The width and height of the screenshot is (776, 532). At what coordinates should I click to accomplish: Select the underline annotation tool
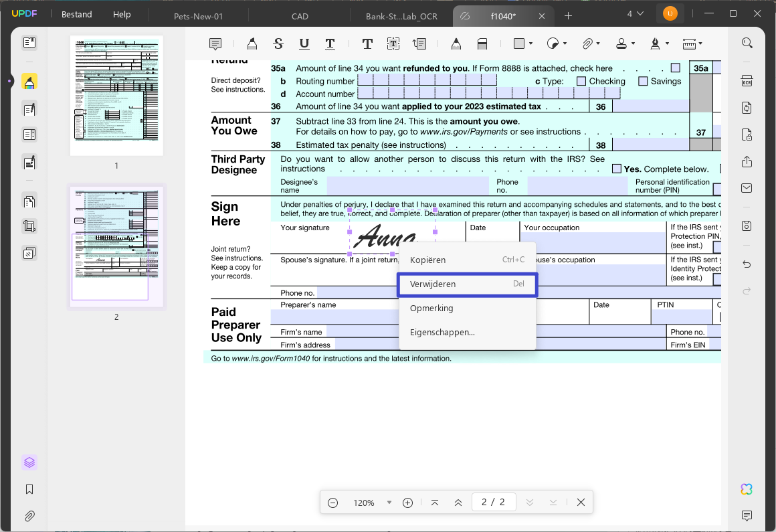point(304,43)
